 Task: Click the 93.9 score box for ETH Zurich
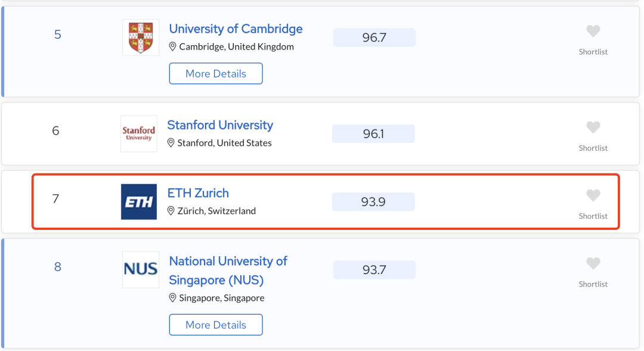tap(373, 201)
